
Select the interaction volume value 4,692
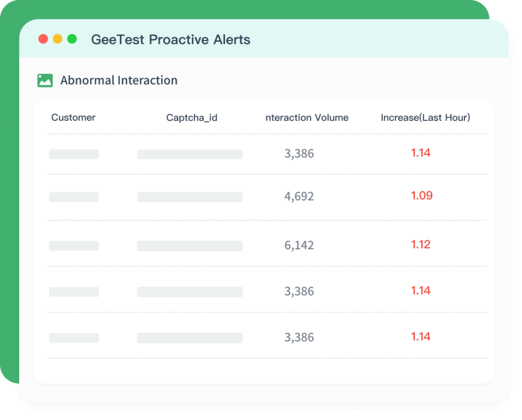click(x=299, y=196)
